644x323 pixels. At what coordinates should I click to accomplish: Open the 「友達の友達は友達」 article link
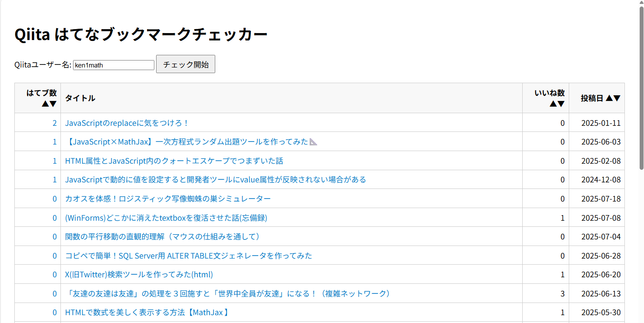click(229, 293)
